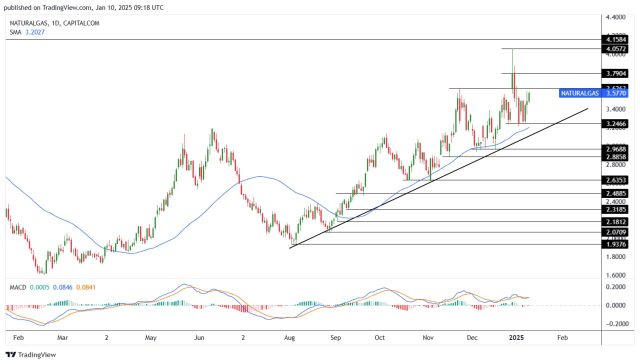Viewport: 640px width, 364px height.
Task: Select the MACD indicator label
Action: point(18,287)
